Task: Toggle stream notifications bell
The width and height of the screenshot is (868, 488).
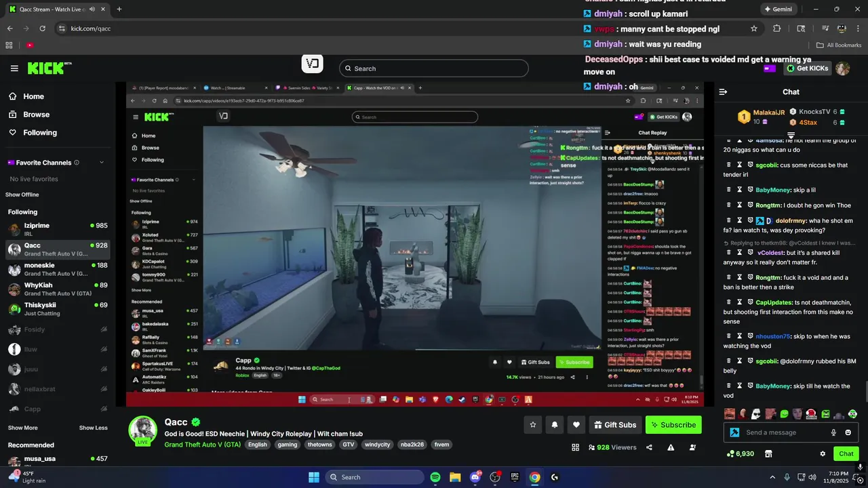Action: 555,425
